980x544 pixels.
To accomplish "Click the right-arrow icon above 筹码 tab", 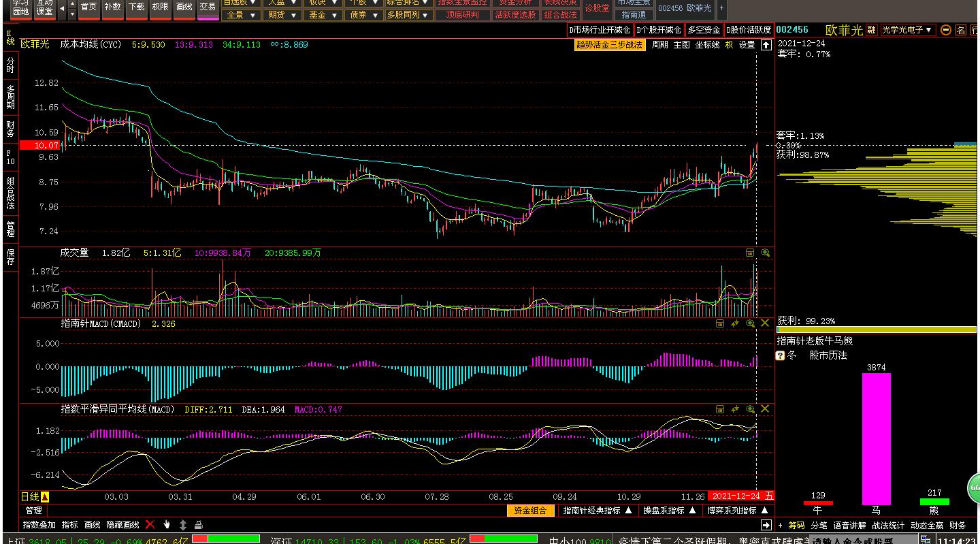I will [766, 525].
